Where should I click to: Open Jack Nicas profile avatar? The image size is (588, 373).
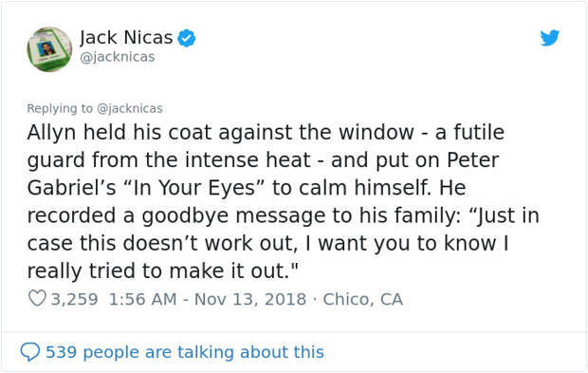[x=49, y=49]
